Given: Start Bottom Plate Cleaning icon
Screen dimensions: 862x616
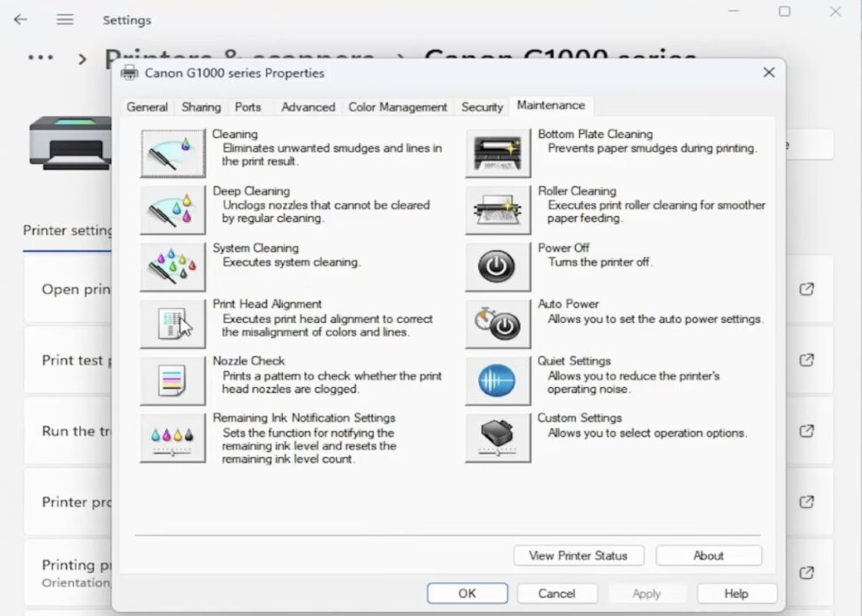Looking at the screenshot, I should click(x=498, y=153).
